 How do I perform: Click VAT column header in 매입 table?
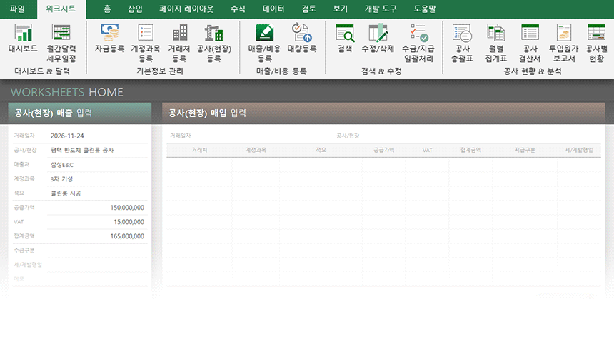[427, 151]
